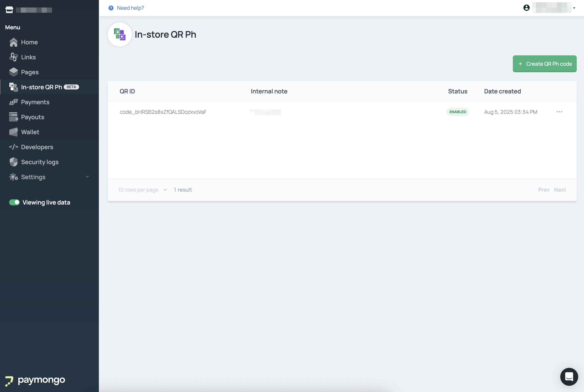This screenshot has height=392, width=584.
Task: Click the blurred internal note cell
Action: [x=265, y=112]
